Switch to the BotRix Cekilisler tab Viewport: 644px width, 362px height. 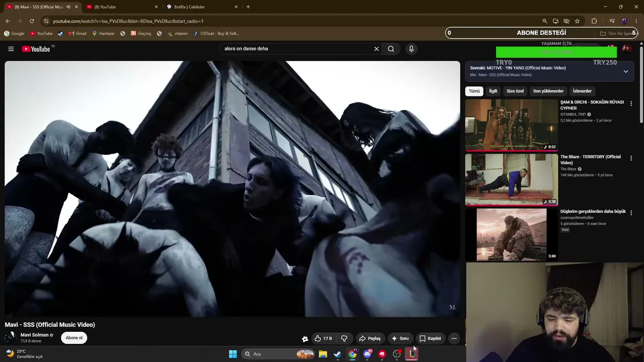[202, 7]
